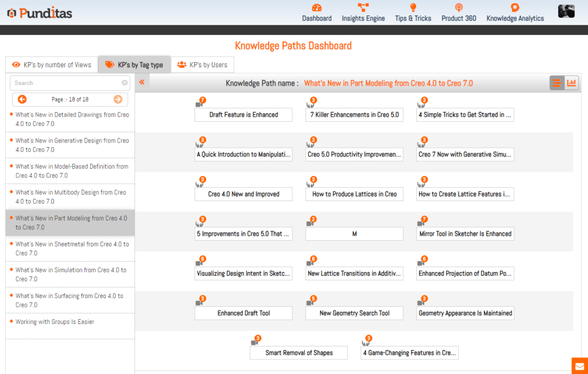This screenshot has height=374, width=588.
Task: Switch to KP's by number of Views tab
Action: (52, 65)
